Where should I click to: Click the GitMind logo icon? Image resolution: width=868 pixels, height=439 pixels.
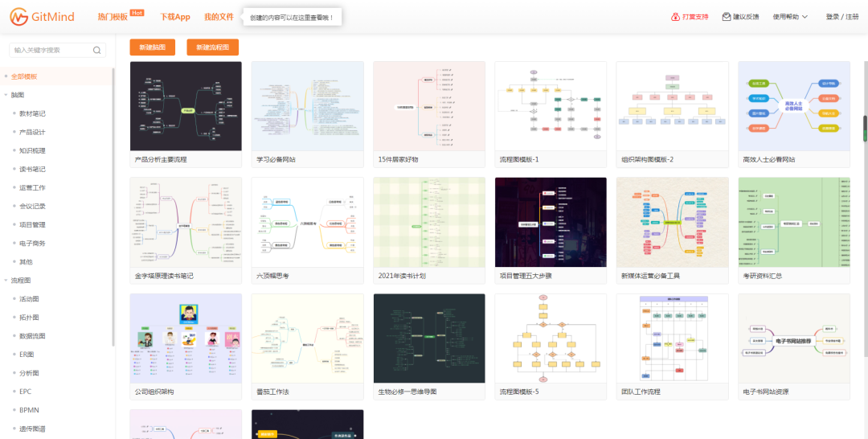[18, 17]
